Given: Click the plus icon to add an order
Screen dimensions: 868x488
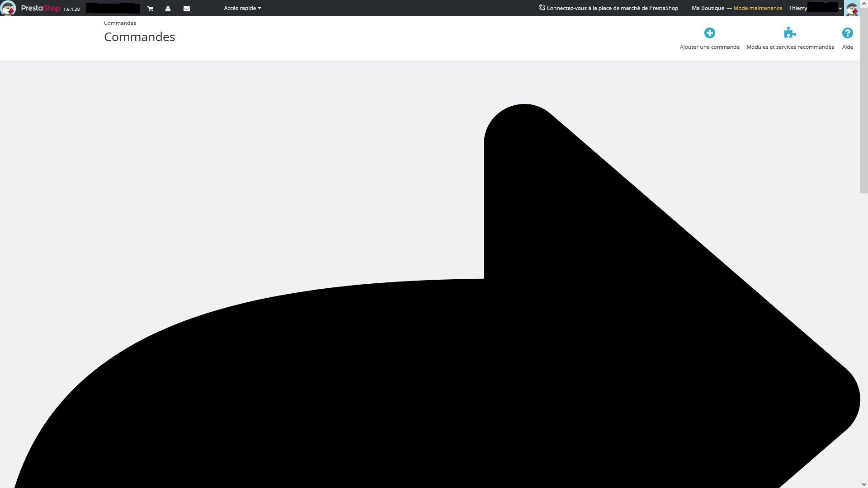Looking at the screenshot, I should [x=709, y=33].
